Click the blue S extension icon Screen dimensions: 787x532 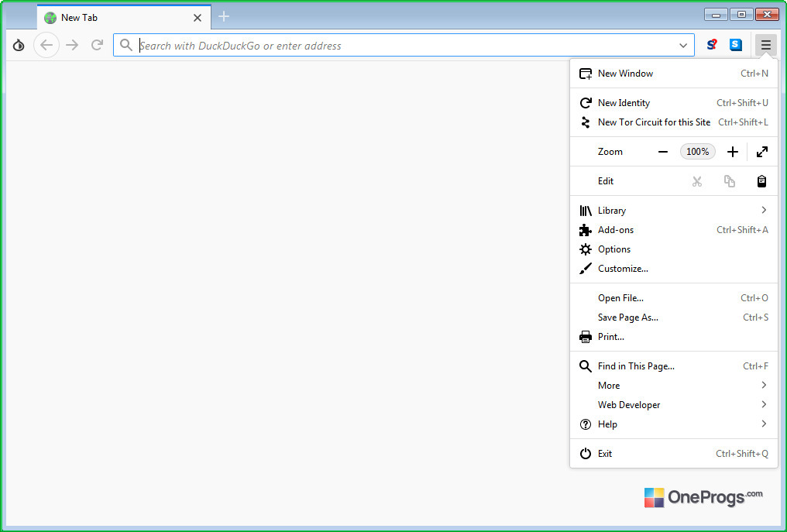[x=736, y=45]
